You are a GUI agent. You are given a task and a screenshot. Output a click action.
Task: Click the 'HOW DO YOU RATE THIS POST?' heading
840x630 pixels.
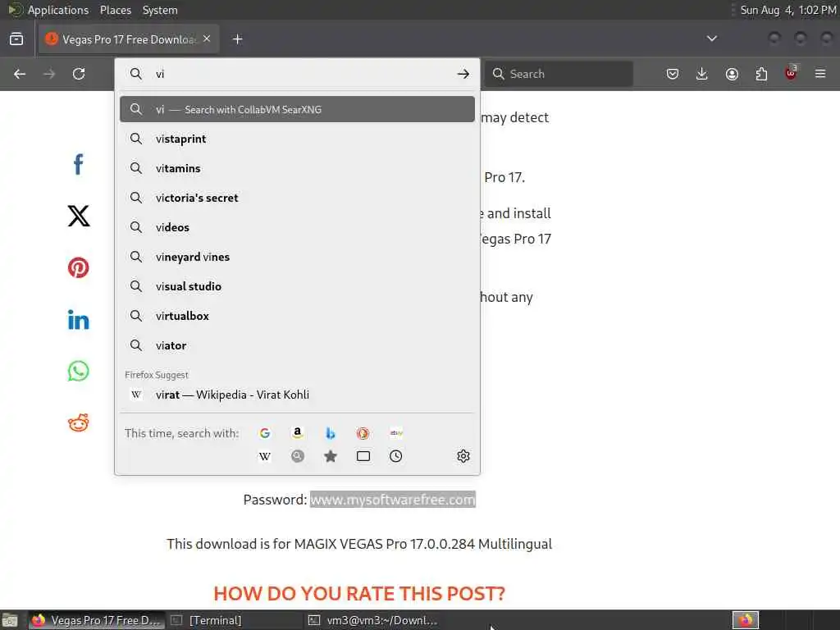359,594
